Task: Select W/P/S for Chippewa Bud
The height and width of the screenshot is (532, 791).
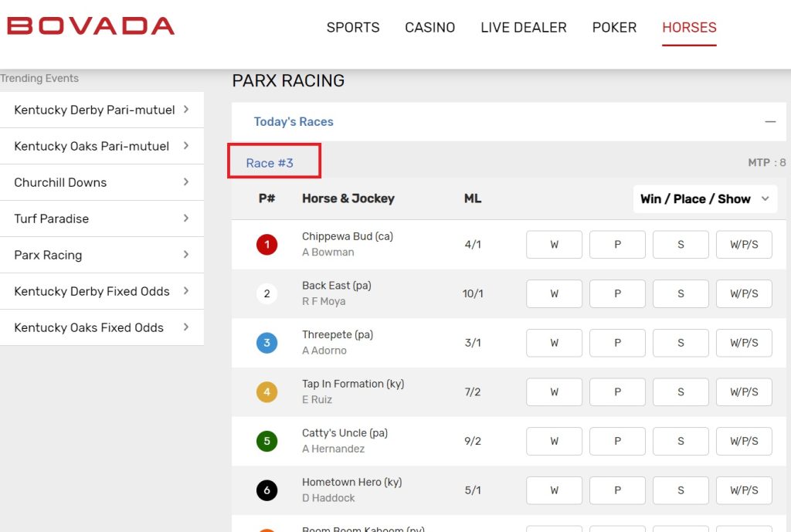Action: pos(744,245)
